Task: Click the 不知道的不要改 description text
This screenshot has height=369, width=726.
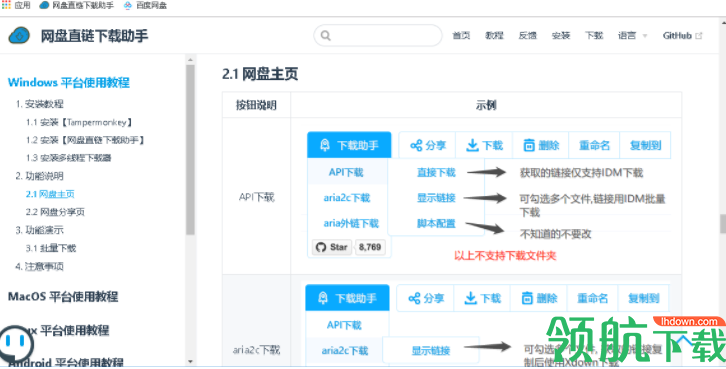Action: pyautogui.click(x=556, y=234)
